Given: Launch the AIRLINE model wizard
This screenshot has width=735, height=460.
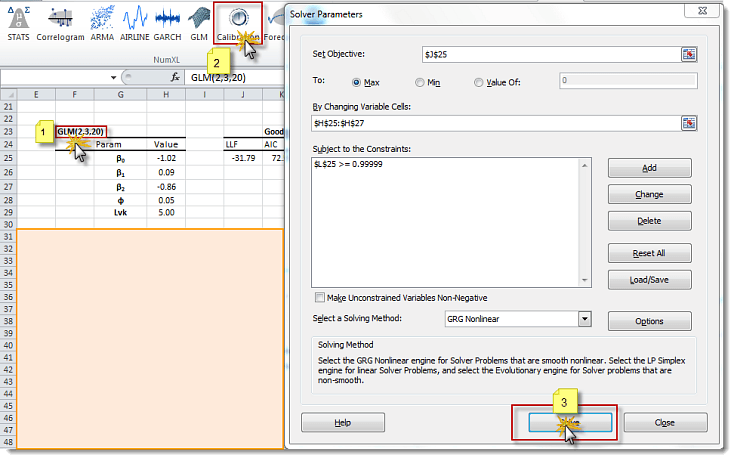Looking at the screenshot, I should pyautogui.click(x=135, y=23).
